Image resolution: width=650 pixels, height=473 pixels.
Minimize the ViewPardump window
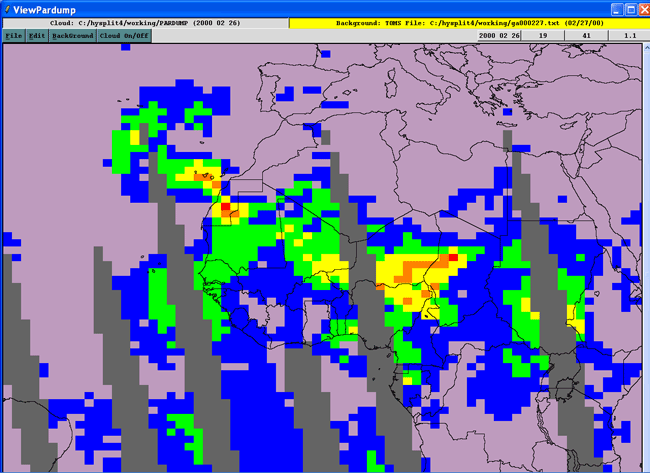click(x=618, y=9)
